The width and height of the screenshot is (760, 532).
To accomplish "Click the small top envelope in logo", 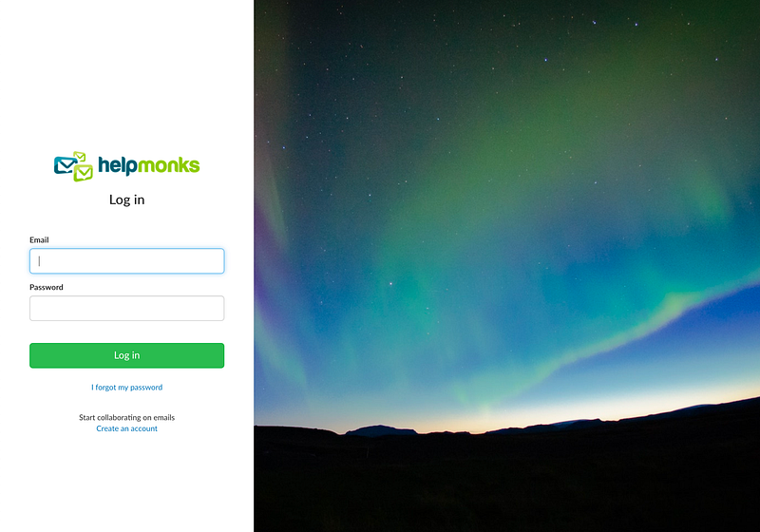I will 80,157.
